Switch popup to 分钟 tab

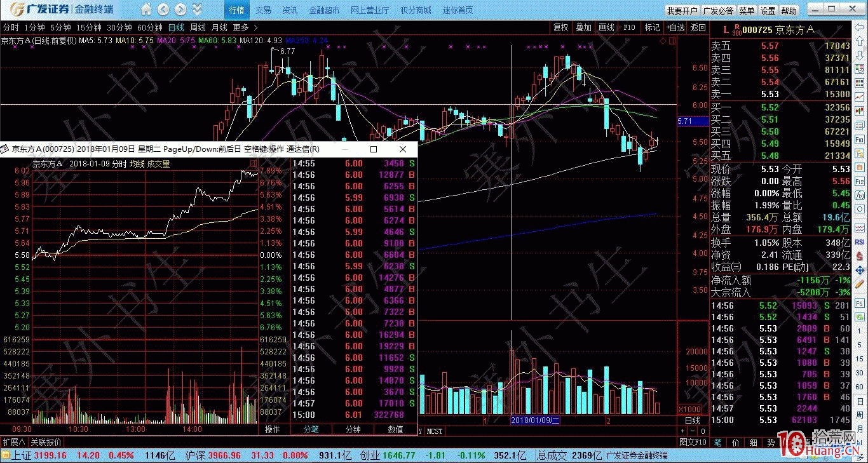(x=353, y=429)
